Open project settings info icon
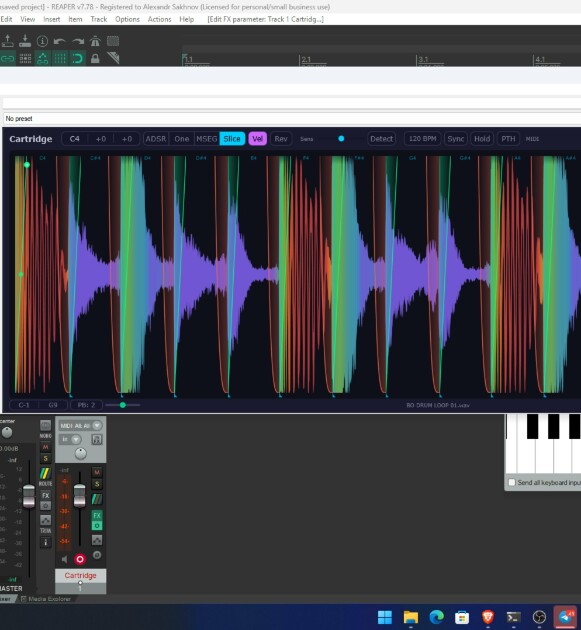This screenshot has width=581, height=630. (42, 41)
